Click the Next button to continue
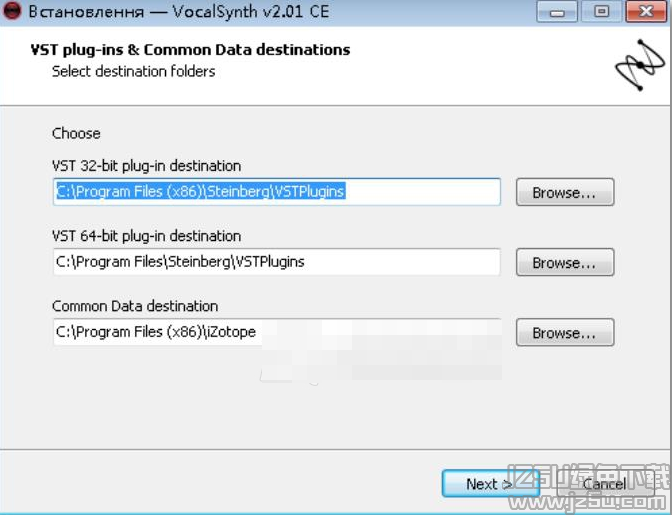Screen dimensions: 672x515 (490, 484)
